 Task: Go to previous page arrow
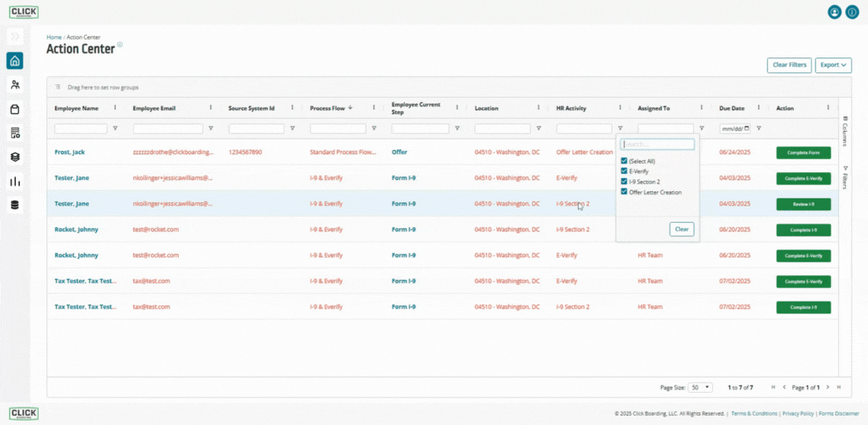(x=785, y=387)
